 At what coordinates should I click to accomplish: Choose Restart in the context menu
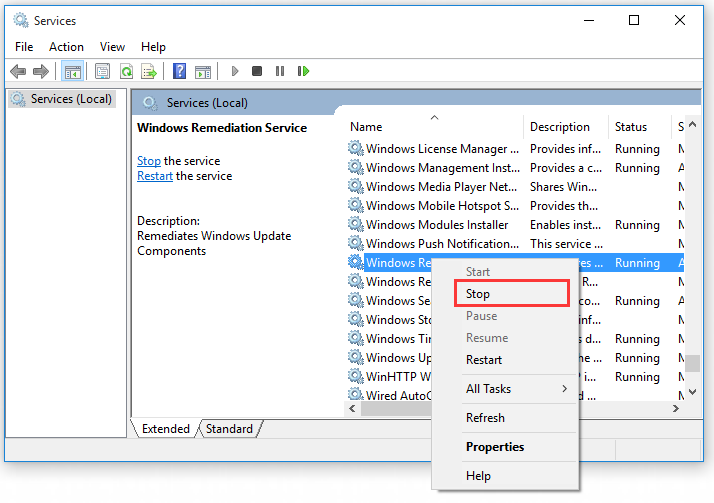505,360
